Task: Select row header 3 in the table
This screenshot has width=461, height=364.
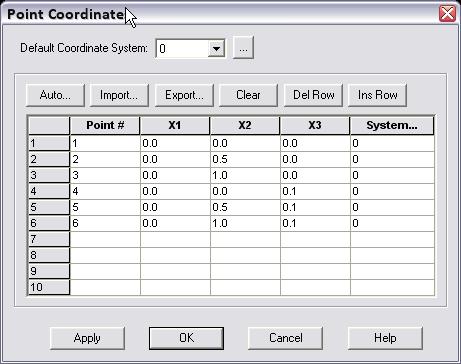Action: click(x=49, y=175)
